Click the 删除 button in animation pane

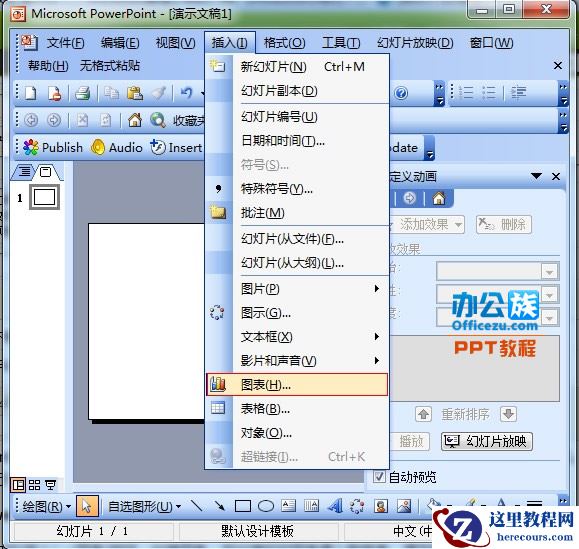(504, 224)
